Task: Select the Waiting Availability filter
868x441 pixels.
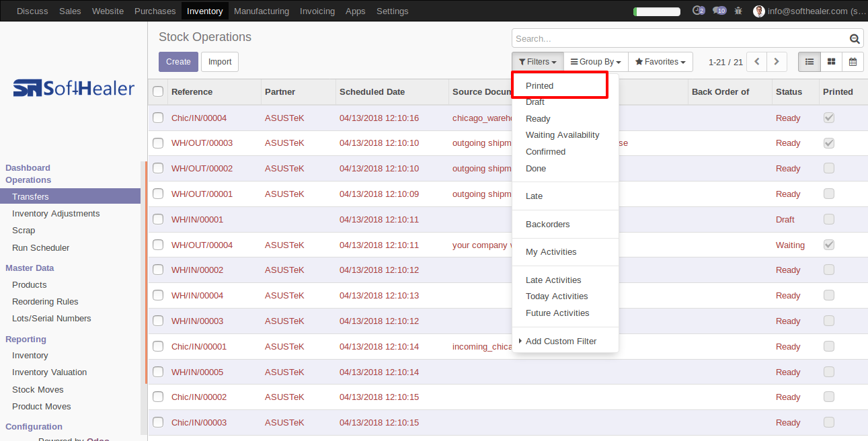Action: click(563, 135)
